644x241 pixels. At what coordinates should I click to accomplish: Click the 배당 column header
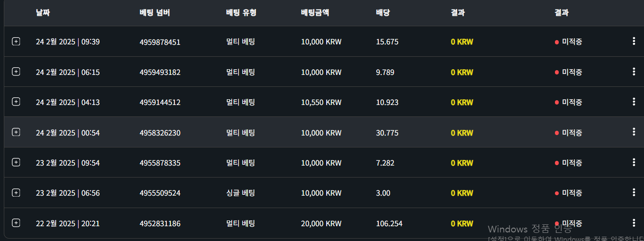point(383,13)
